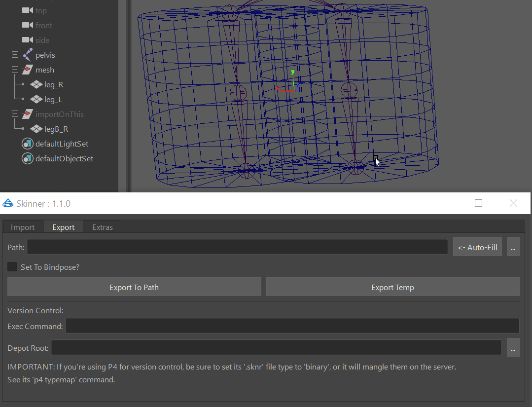Select importOnThis in the outliner
Image resolution: width=532 pixels, height=407 pixels.
coord(60,114)
